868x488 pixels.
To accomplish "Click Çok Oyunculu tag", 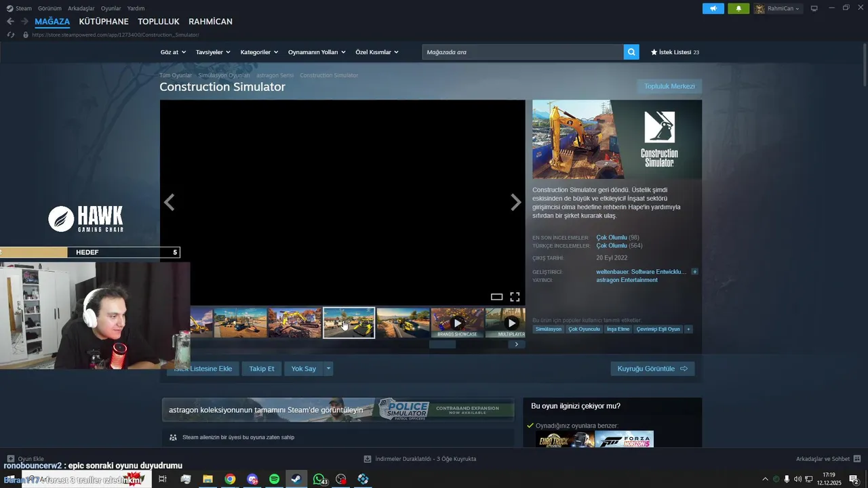I will pyautogui.click(x=584, y=329).
